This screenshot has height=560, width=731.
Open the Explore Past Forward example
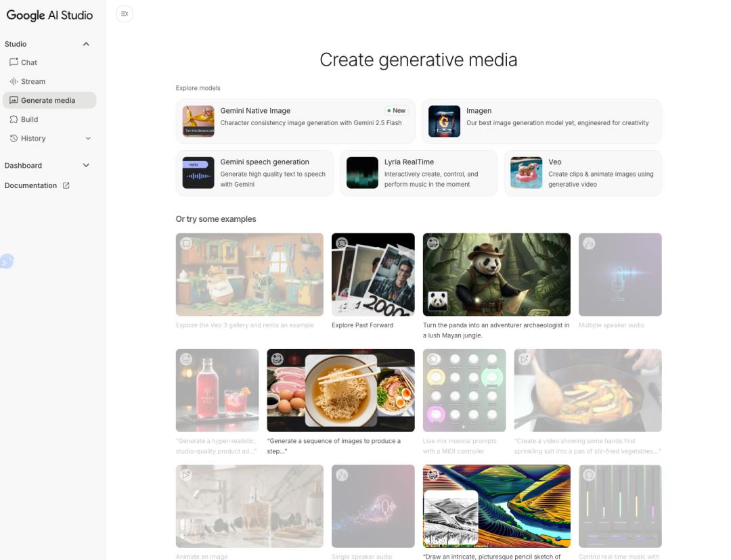[373, 275]
